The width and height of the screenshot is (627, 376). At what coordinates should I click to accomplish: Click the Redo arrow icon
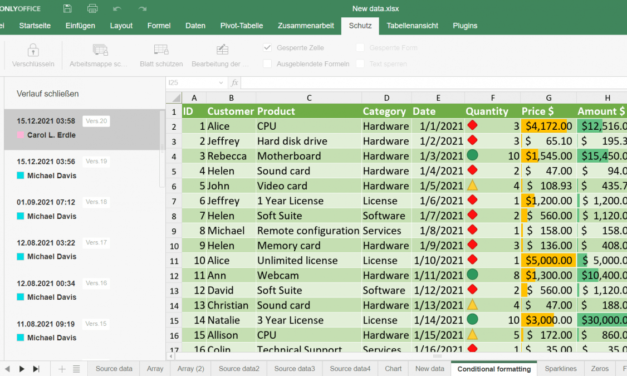point(142,8)
